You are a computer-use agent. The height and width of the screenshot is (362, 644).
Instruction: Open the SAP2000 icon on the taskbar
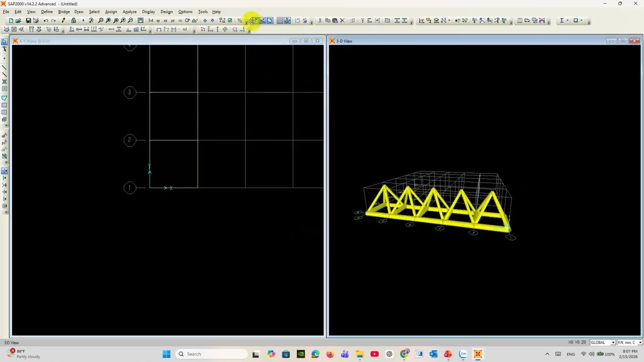pos(477,354)
